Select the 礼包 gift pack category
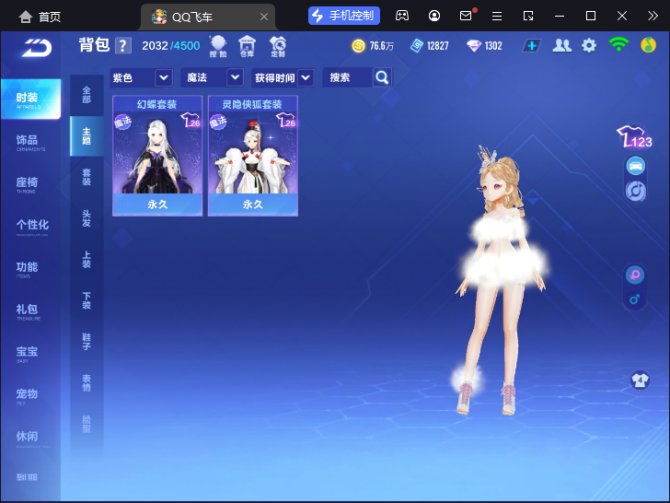The image size is (670, 503). (x=31, y=311)
